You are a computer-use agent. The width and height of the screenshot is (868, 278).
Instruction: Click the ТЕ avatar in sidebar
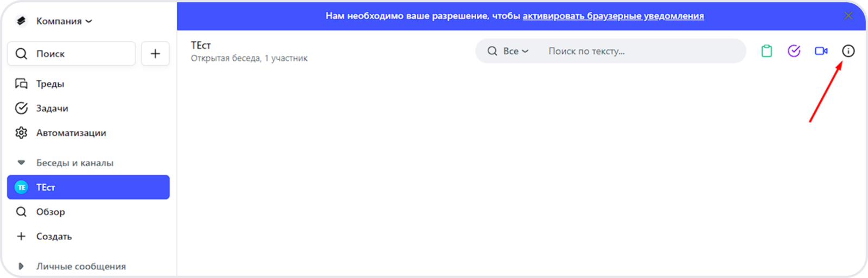point(21,187)
